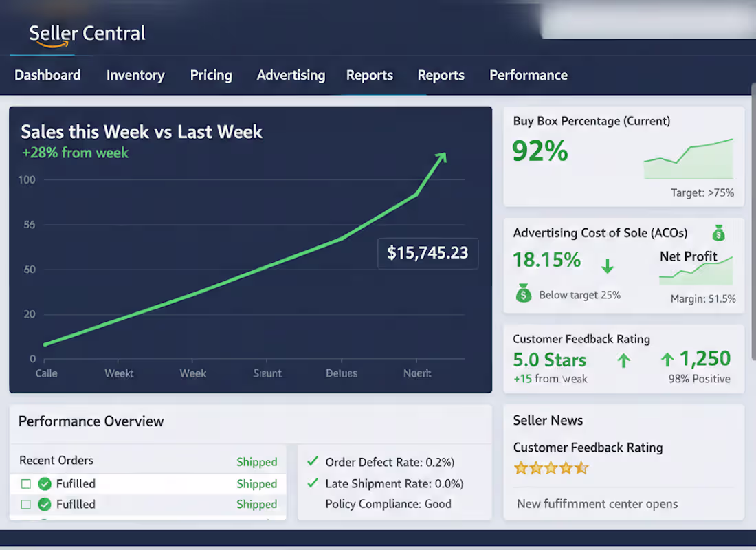Click the money bag icon beside ACOs title
This screenshot has height=550, width=756.
point(718,233)
